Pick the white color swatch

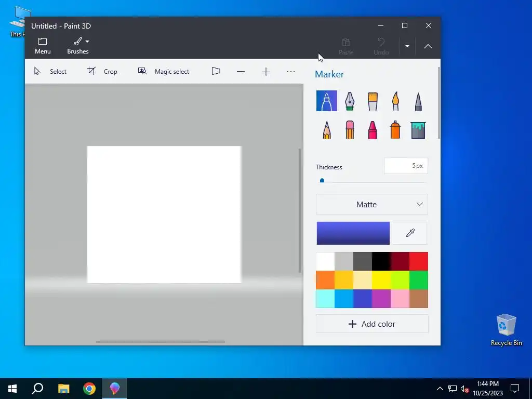tap(325, 261)
